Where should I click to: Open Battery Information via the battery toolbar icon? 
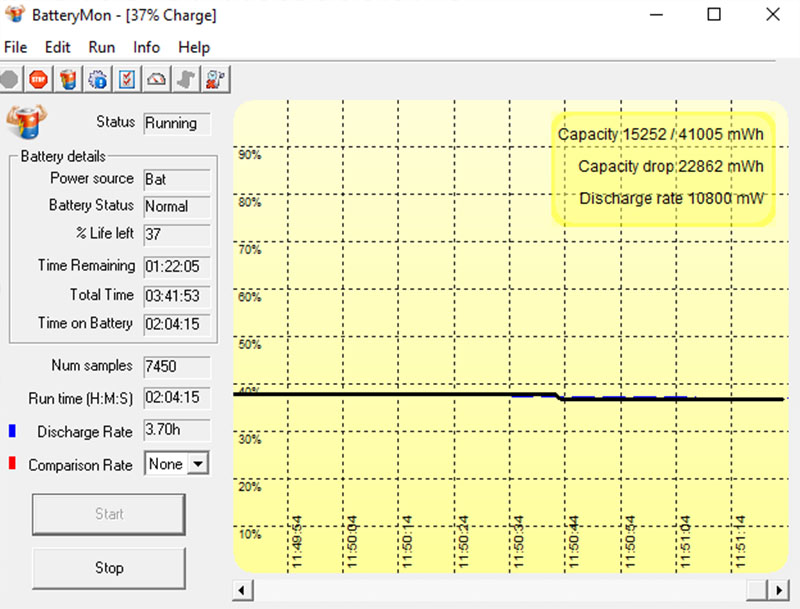(x=67, y=79)
